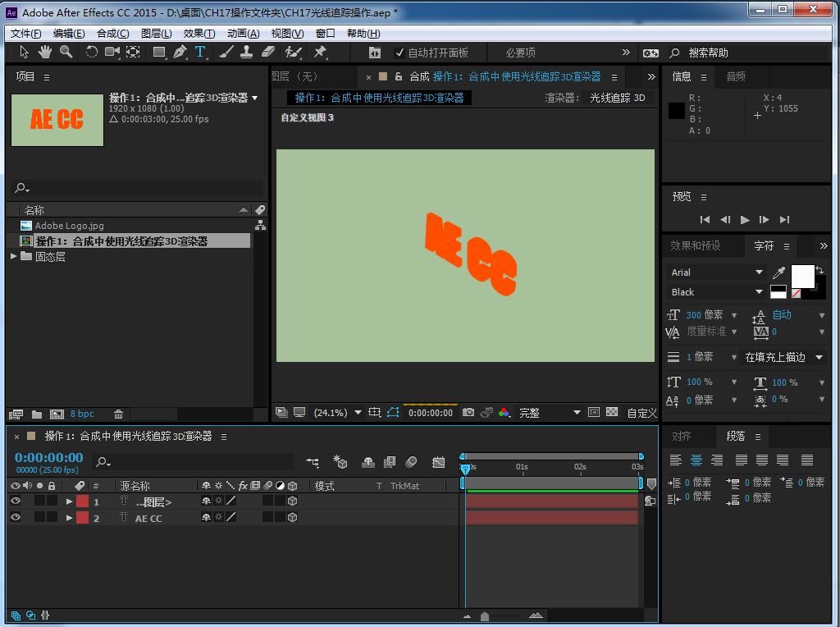Open the Arial font family dropdown
This screenshot has width=840, height=627.
(x=716, y=272)
